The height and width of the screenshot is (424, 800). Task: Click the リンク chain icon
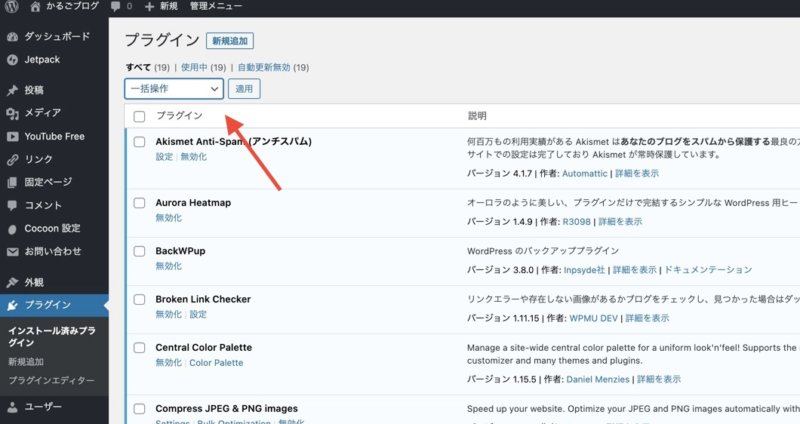[13, 160]
